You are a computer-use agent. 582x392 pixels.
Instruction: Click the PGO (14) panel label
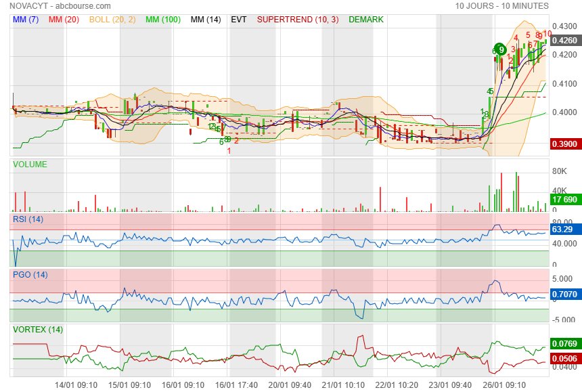30,274
